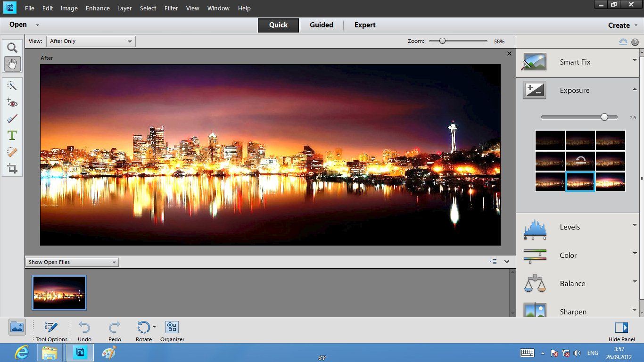
Task: Select the photo thumbnail in the bin
Action: coord(59,293)
